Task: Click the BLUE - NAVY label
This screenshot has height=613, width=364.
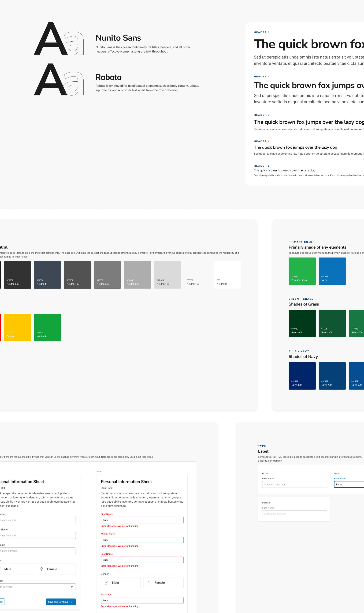Action: pos(299,351)
